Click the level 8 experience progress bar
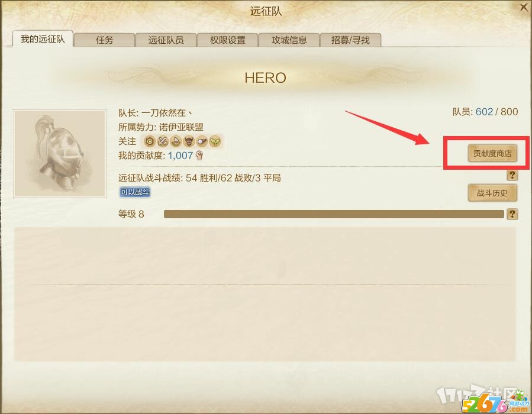 pos(334,214)
